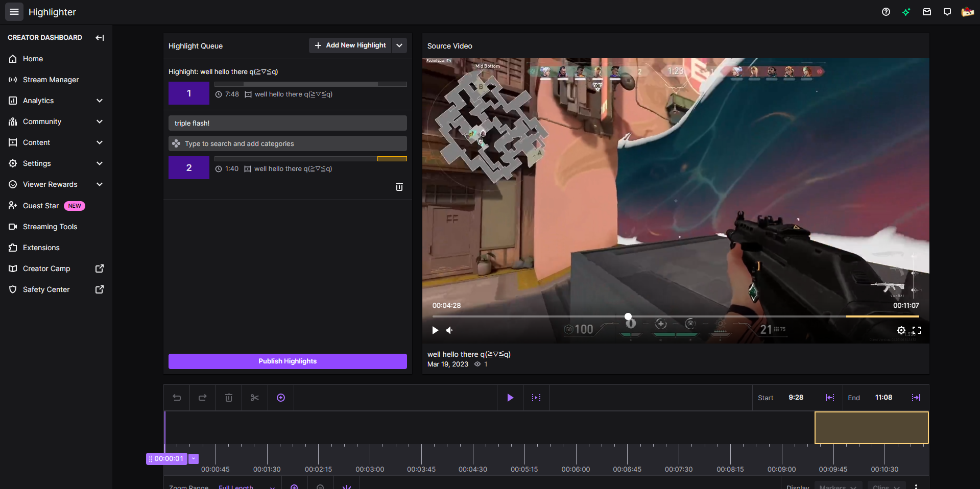The image size is (980, 489).
Task: Collapse the Creator Dashboard sidebar
Action: tap(100, 37)
